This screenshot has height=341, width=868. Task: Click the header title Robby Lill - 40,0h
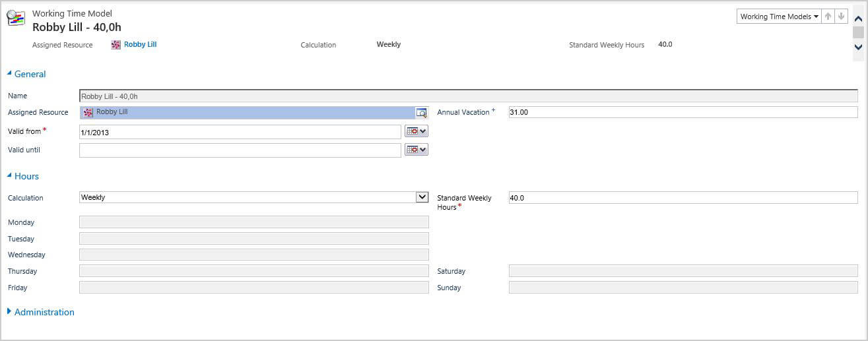[77, 28]
